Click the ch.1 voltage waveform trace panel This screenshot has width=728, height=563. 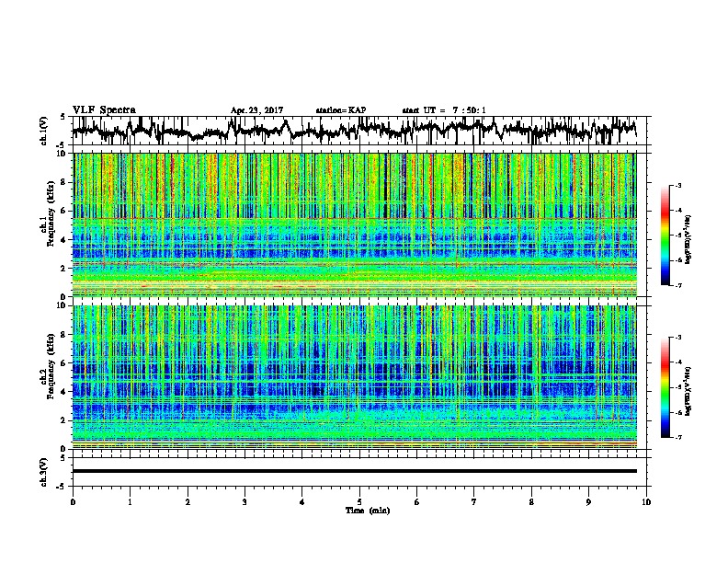point(361,131)
